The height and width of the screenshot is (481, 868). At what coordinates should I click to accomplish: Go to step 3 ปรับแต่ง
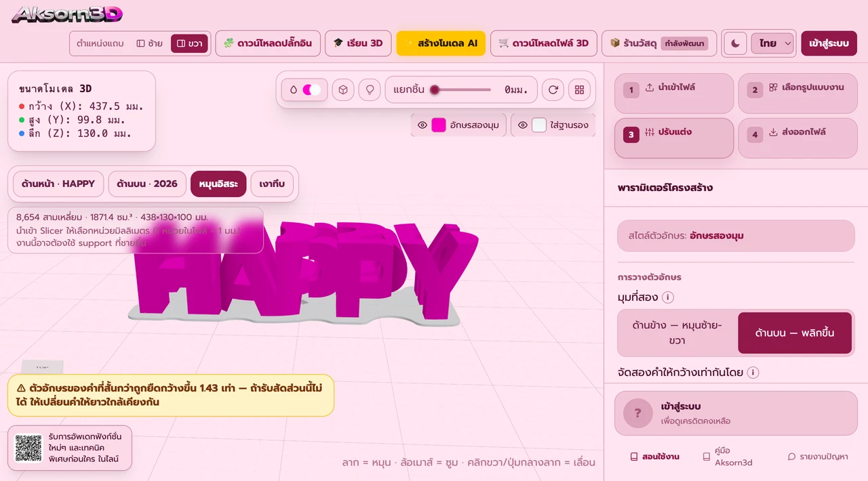[674, 138]
